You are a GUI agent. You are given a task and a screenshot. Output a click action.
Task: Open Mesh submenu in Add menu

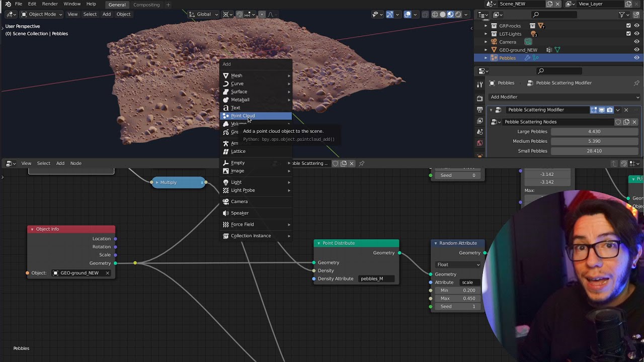point(256,75)
